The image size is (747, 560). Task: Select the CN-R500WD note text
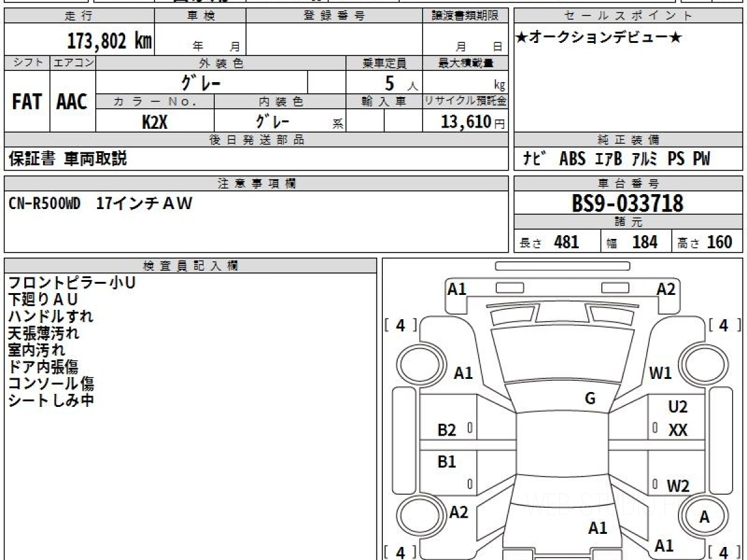click(44, 203)
